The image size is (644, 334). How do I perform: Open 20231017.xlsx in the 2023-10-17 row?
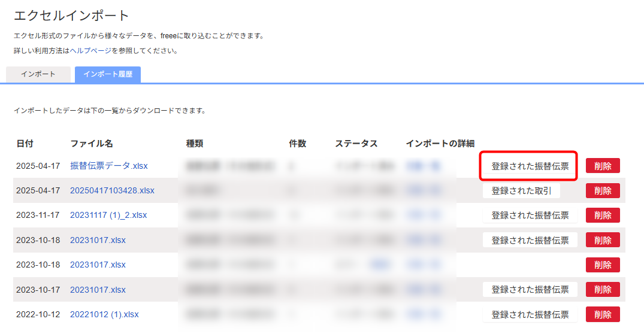click(98, 290)
